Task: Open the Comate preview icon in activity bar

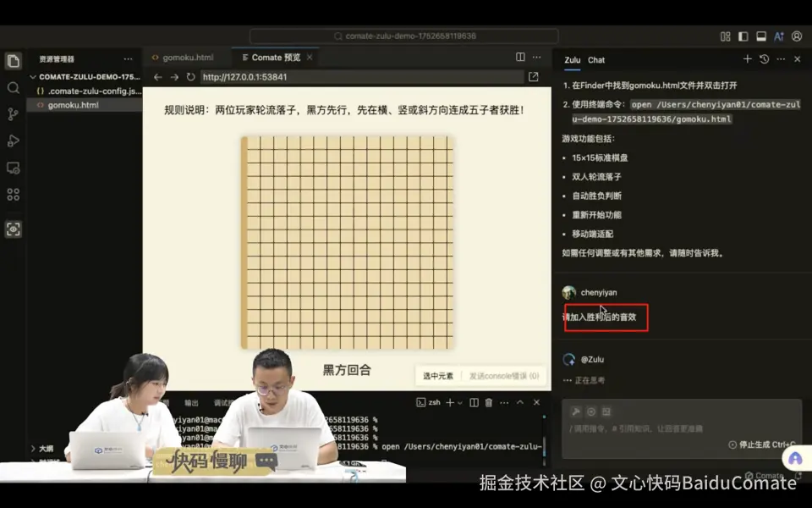Action: point(14,229)
